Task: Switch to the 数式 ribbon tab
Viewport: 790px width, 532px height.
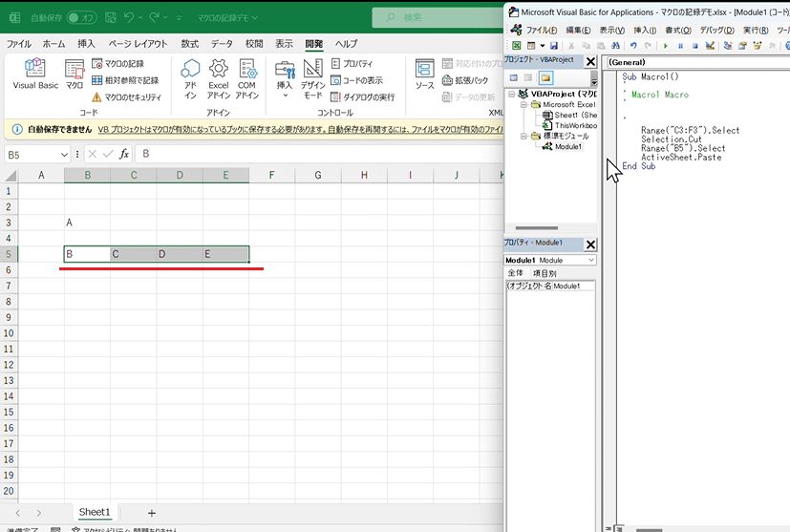Action: 190,44
